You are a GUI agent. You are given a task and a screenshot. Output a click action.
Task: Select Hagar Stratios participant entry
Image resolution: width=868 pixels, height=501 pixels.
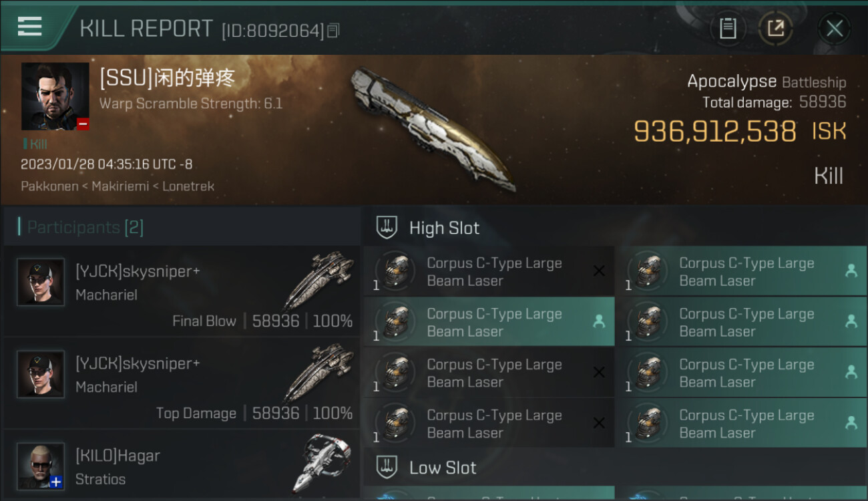point(182,466)
